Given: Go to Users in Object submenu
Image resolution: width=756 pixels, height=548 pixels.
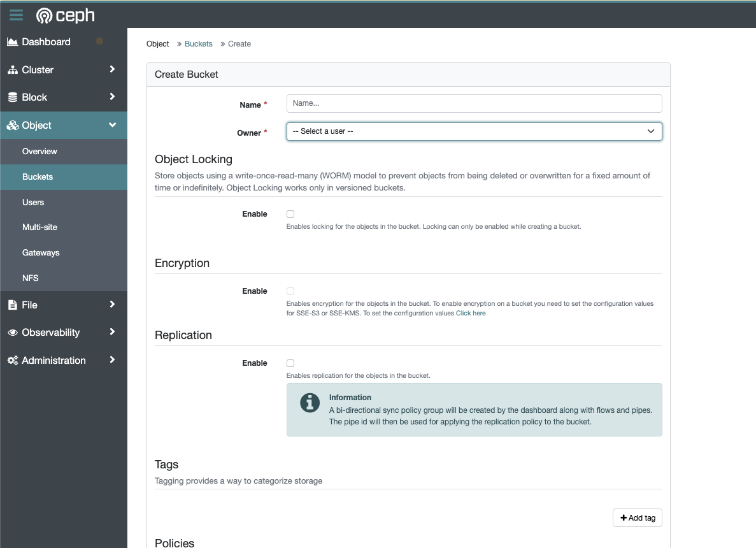Looking at the screenshot, I should 33,202.
